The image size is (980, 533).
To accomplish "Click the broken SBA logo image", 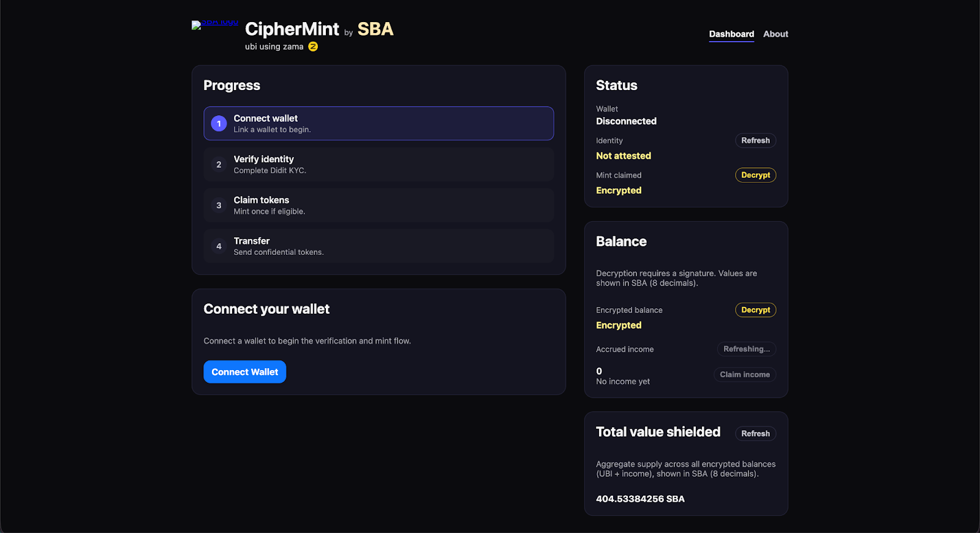I will [215, 25].
